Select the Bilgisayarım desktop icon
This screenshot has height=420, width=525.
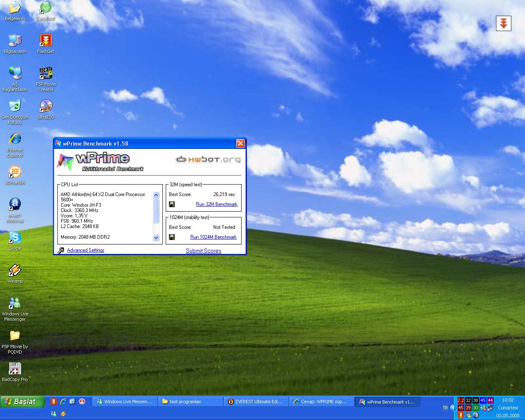15,43
